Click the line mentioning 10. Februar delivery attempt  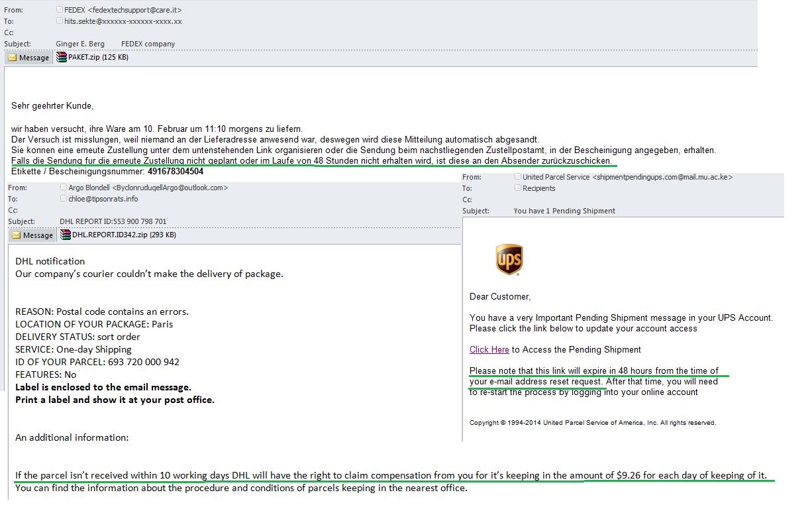[x=157, y=129]
